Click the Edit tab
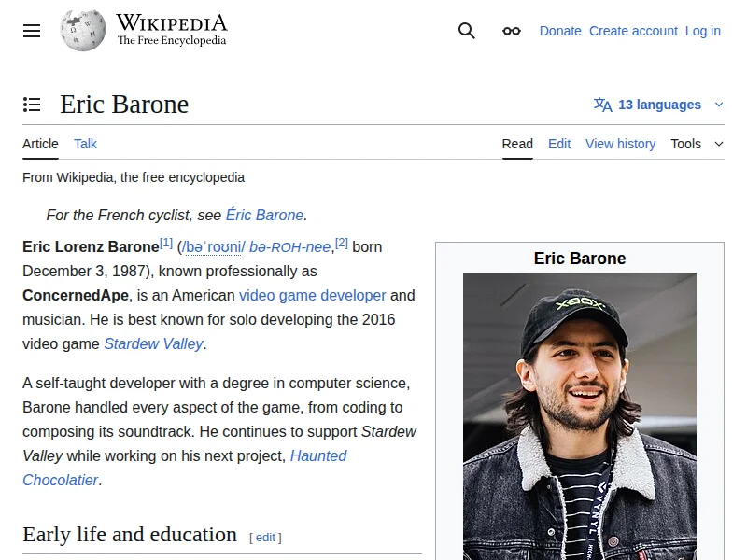 click(x=559, y=144)
